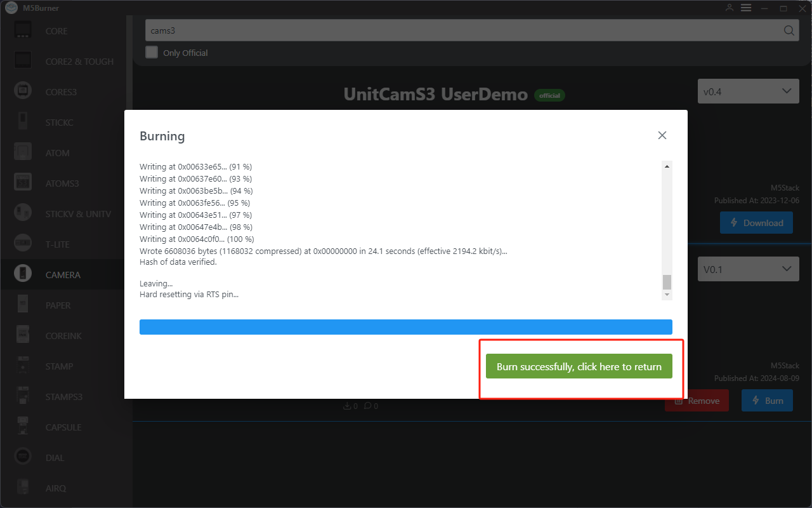The height and width of the screenshot is (508, 812).
Task: Select the PAPER category label
Action: [x=58, y=305]
